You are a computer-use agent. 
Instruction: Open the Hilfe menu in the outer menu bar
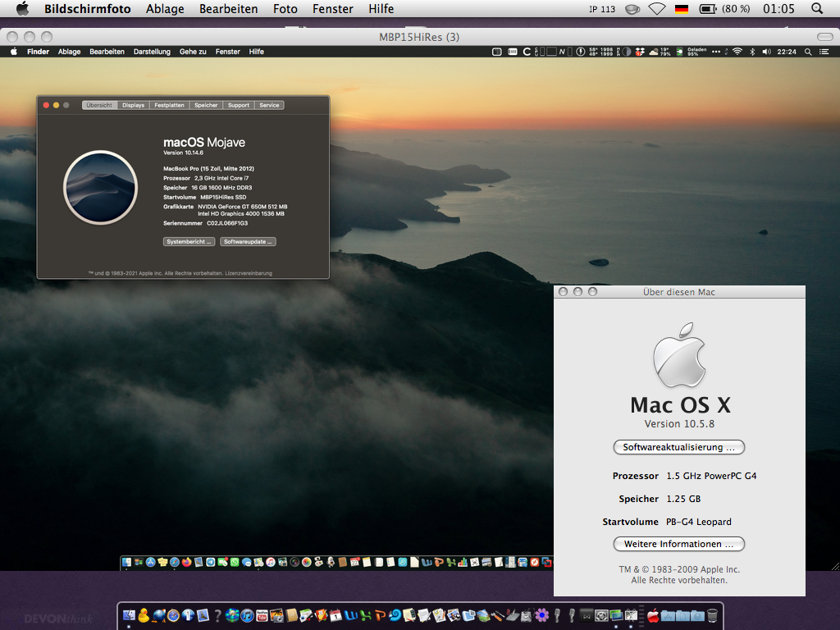coord(381,8)
